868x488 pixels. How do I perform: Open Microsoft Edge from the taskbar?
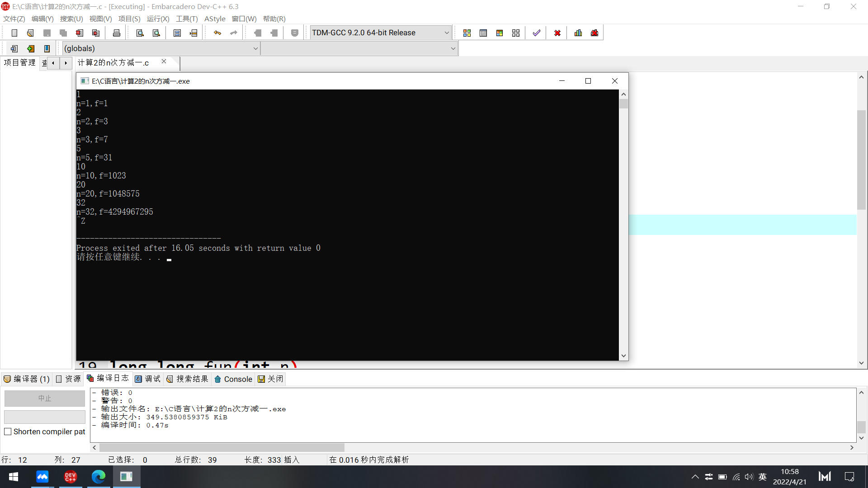pos(98,477)
